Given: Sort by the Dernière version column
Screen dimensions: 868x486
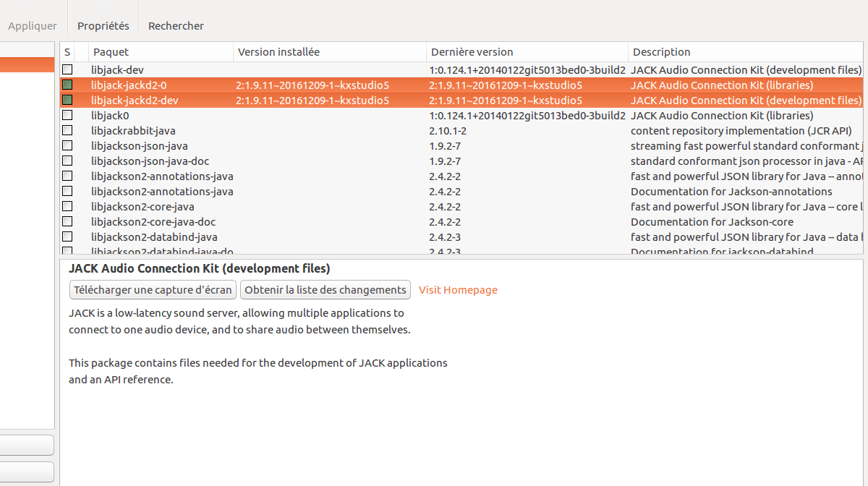Looking at the screenshot, I should pyautogui.click(x=527, y=52).
